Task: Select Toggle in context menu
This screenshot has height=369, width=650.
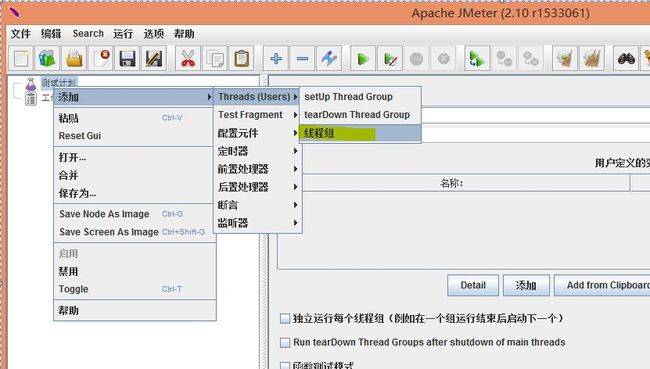Action: pos(134,289)
